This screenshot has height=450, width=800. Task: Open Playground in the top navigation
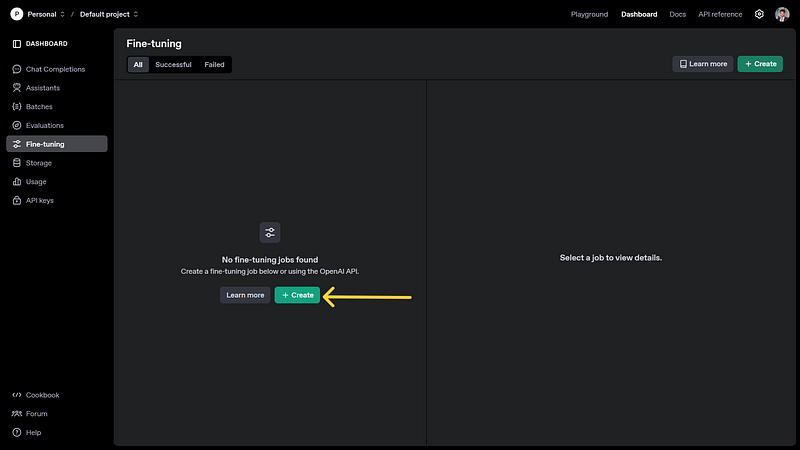(x=589, y=14)
